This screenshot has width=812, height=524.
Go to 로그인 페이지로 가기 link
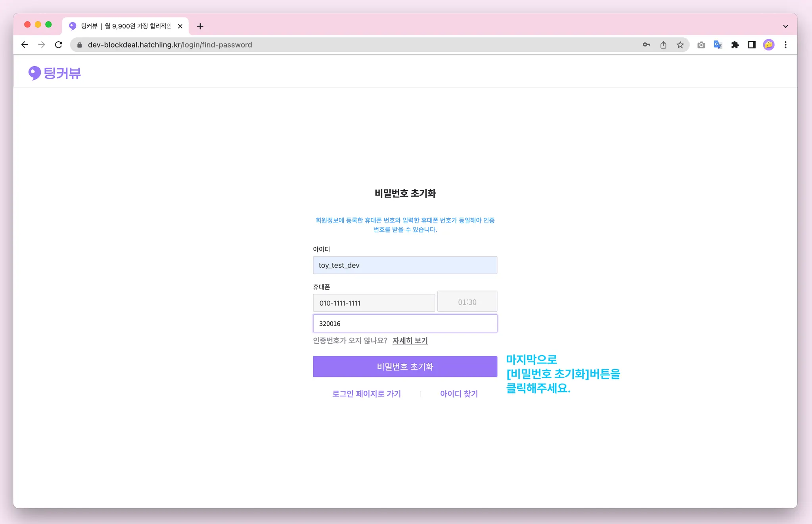pyautogui.click(x=366, y=394)
